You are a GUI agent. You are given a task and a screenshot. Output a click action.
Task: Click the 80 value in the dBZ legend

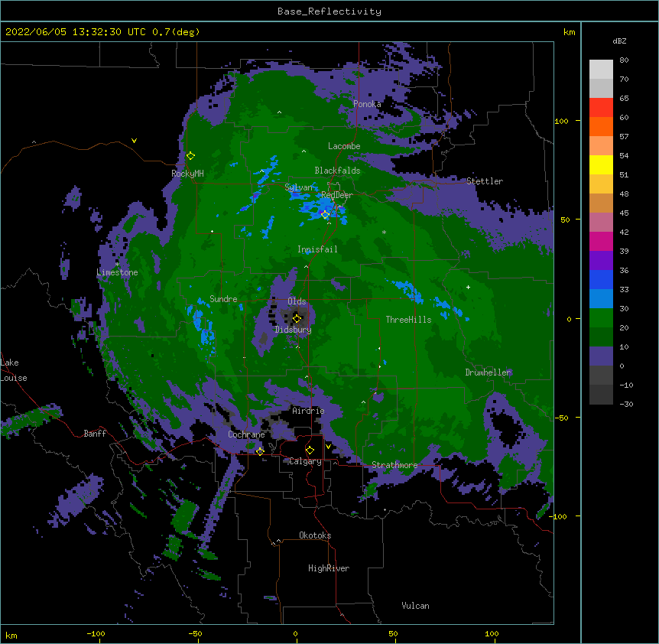click(624, 60)
